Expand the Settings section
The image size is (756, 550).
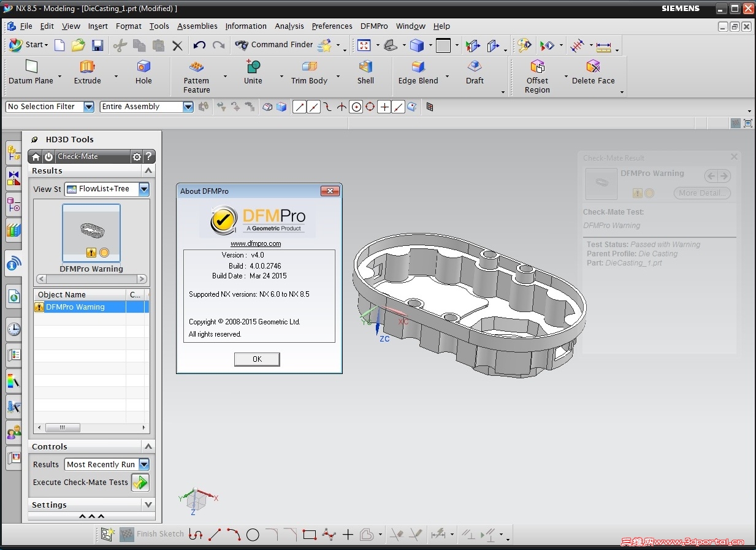(148, 505)
